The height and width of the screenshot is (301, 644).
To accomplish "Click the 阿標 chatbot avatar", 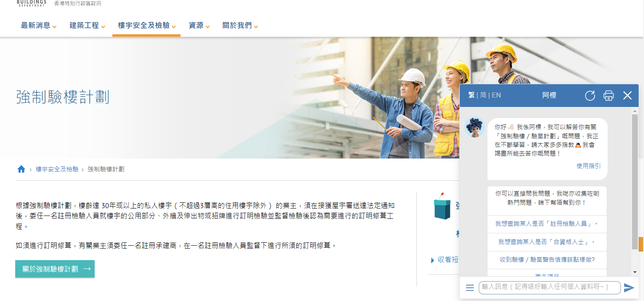I will [x=475, y=127].
